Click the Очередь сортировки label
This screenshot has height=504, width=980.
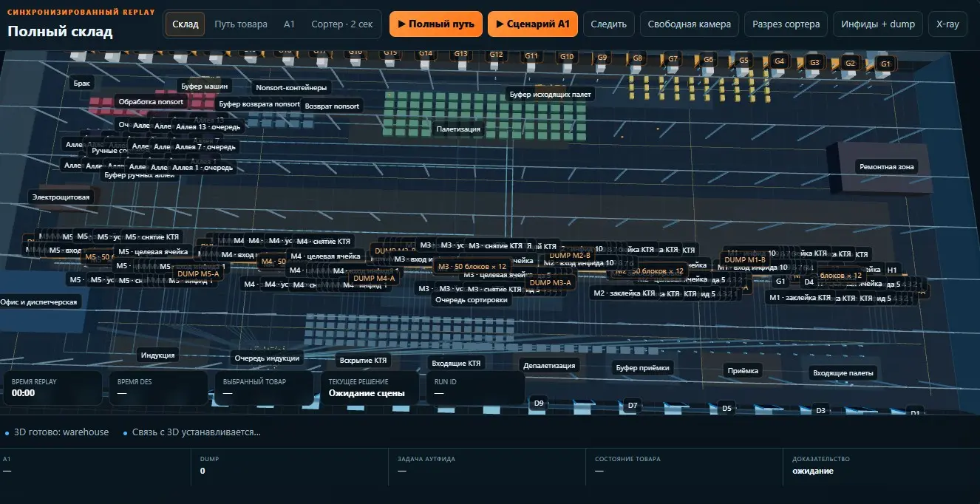coord(472,300)
